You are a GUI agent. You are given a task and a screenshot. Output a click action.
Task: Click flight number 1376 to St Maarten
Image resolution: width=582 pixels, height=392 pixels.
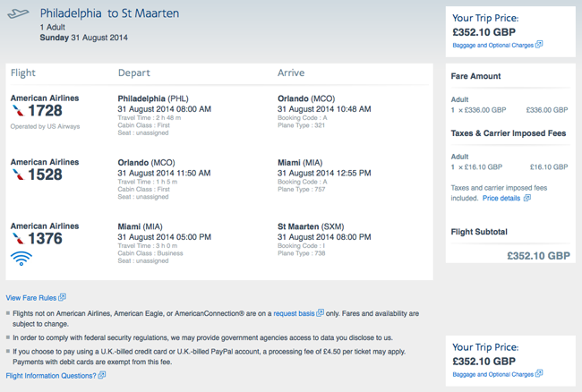46,238
